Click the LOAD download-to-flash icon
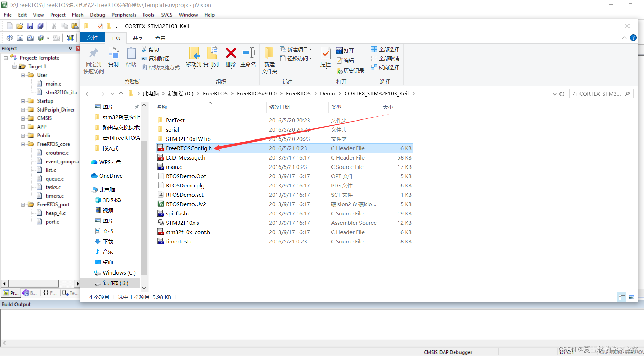This screenshot has height=356, width=644. [70, 38]
